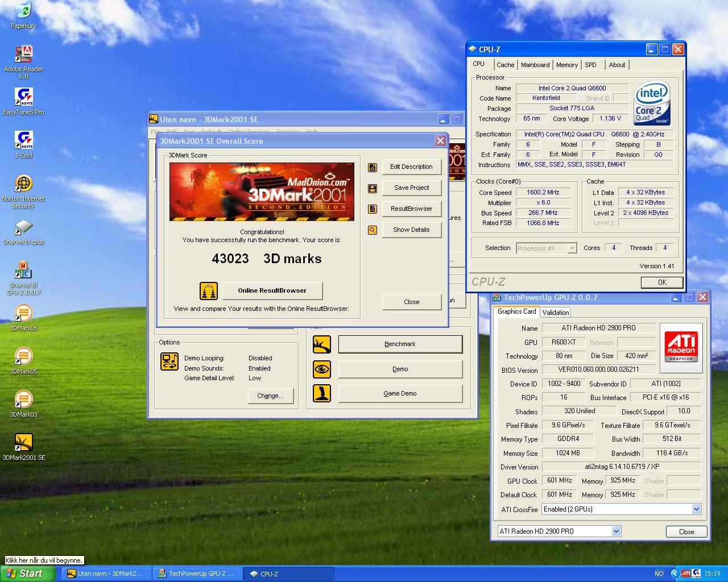Viewport: 728px width, 582px height.
Task: Click the Show Details magnifier icon
Action: 373,230
